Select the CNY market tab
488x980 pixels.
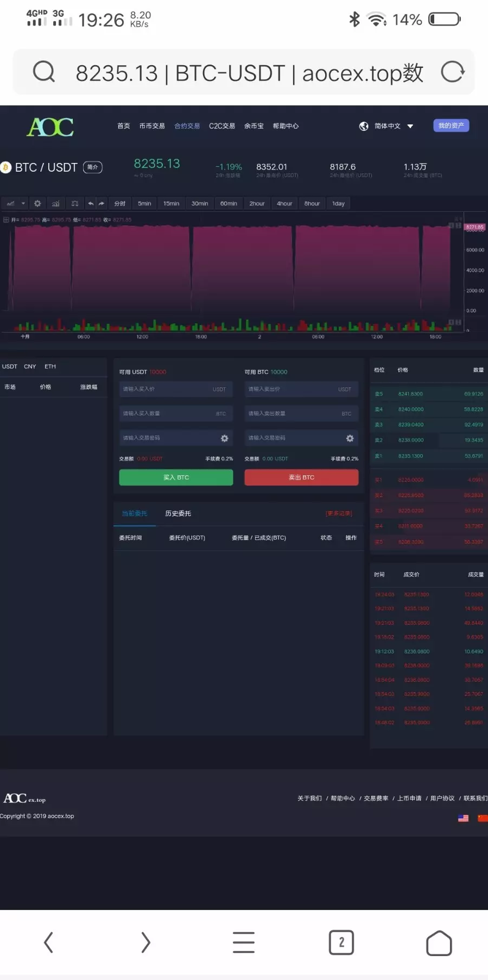(30, 367)
